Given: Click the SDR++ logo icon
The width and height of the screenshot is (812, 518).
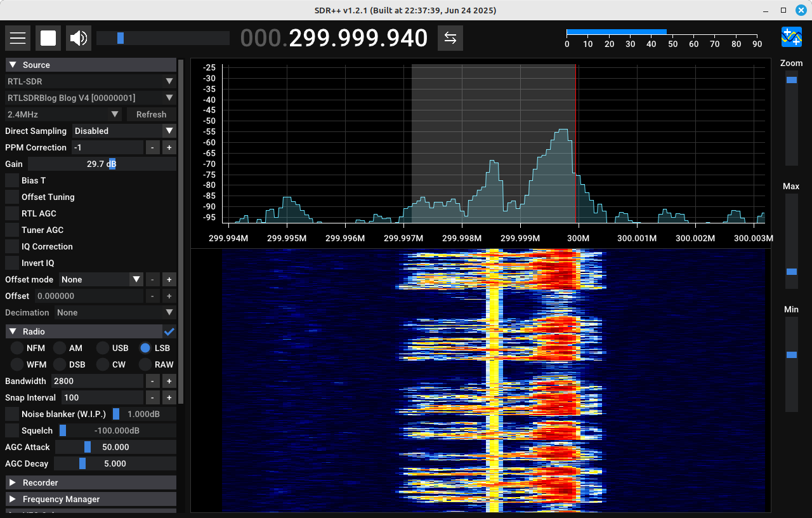Looking at the screenshot, I should click(x=792, y=37).
